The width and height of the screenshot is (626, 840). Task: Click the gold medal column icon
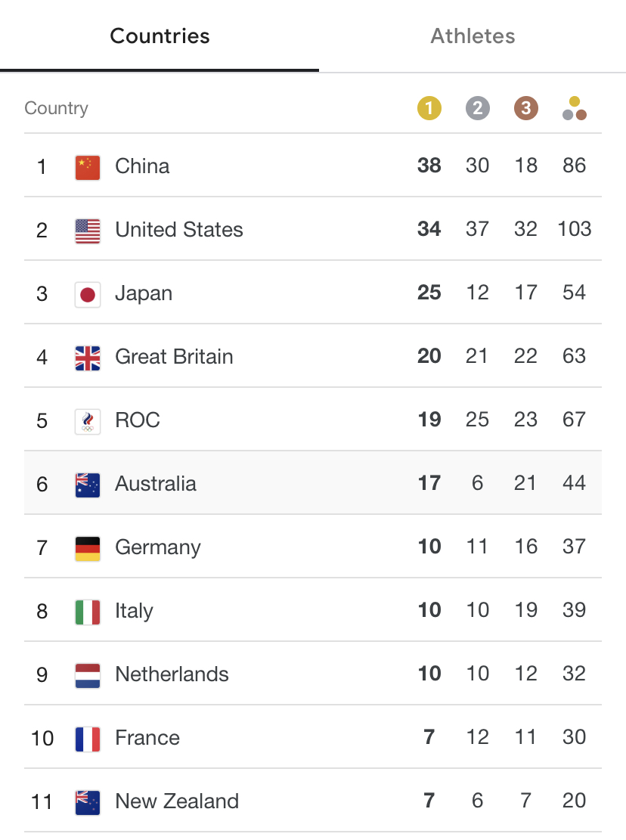tap(429, 108)
